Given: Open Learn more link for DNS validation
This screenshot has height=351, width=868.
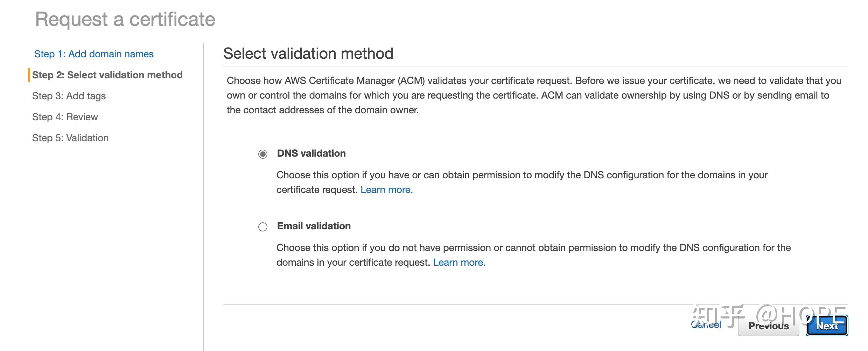Looking at the screenshot, I should pos(386,189).
